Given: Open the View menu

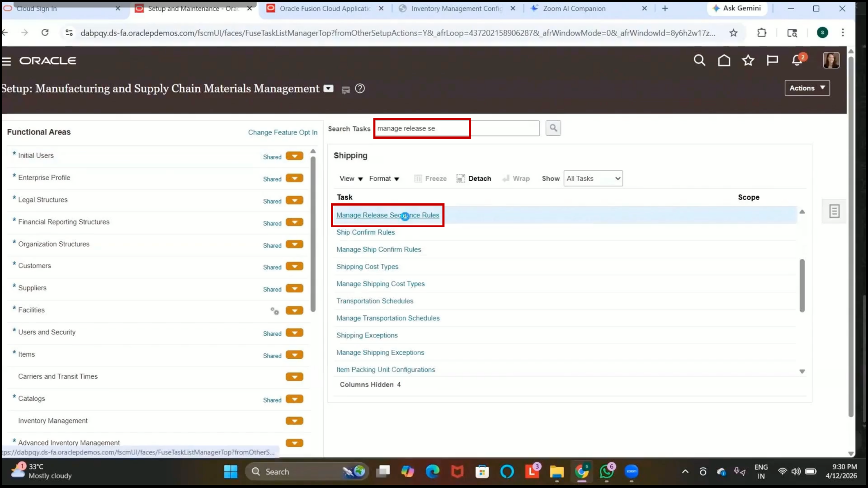Looking at the screenshot, I should tap(351, 178).
